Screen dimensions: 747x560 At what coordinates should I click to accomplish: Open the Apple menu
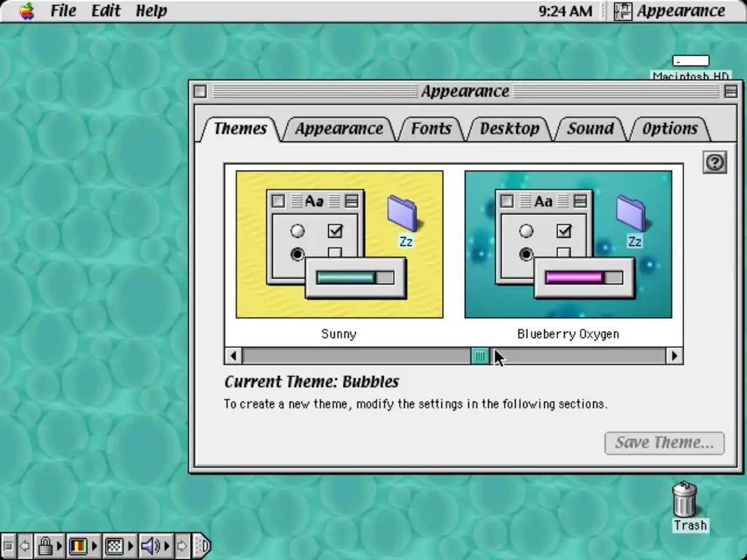coord(27,10)
